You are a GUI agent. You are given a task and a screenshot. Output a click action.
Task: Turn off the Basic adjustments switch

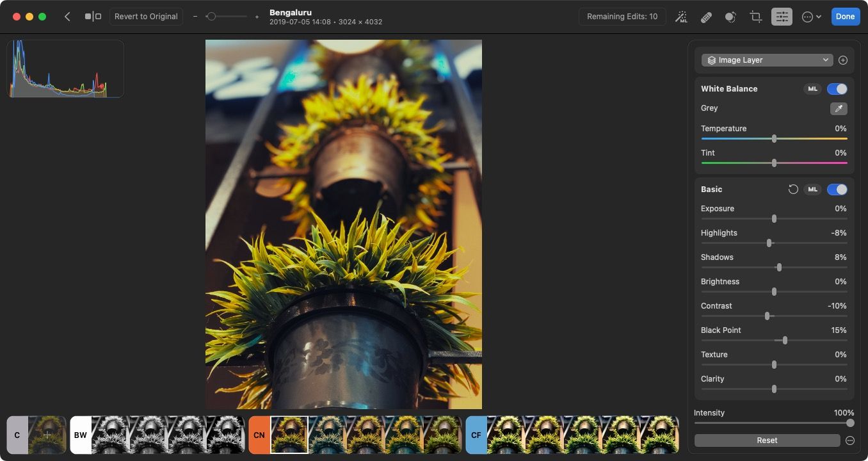[837, 190]
